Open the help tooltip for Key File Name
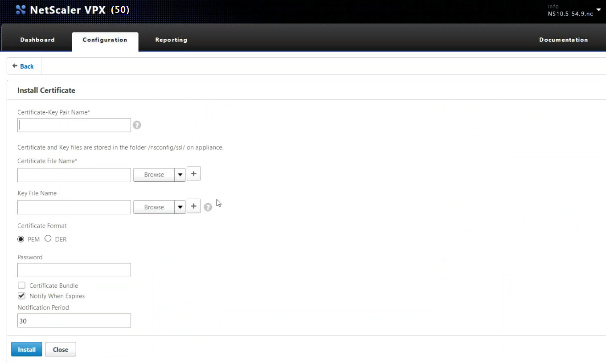 pos(208,207)
